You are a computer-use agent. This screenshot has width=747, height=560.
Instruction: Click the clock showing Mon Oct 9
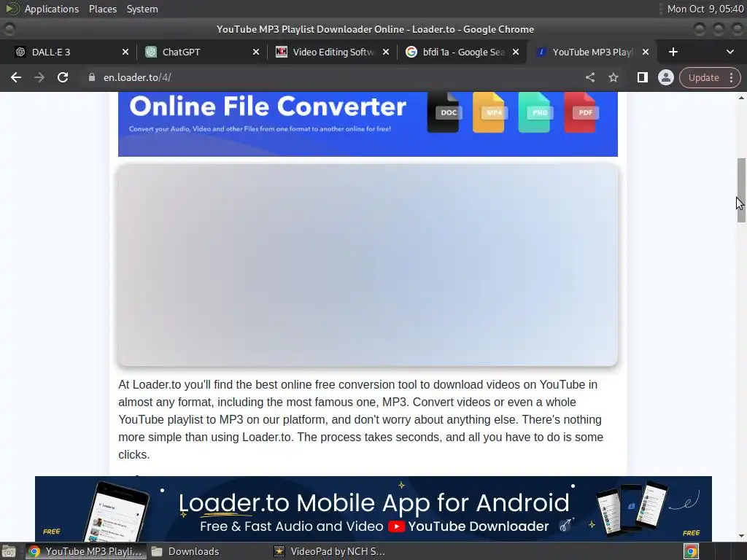pos(705,9)
